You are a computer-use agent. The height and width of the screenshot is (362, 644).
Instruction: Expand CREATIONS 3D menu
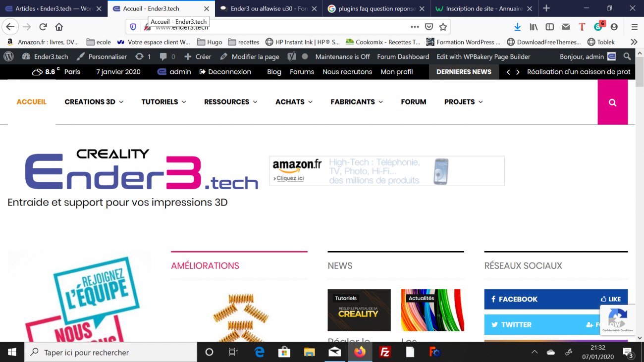pyautogui.click(x=94, y=102)
